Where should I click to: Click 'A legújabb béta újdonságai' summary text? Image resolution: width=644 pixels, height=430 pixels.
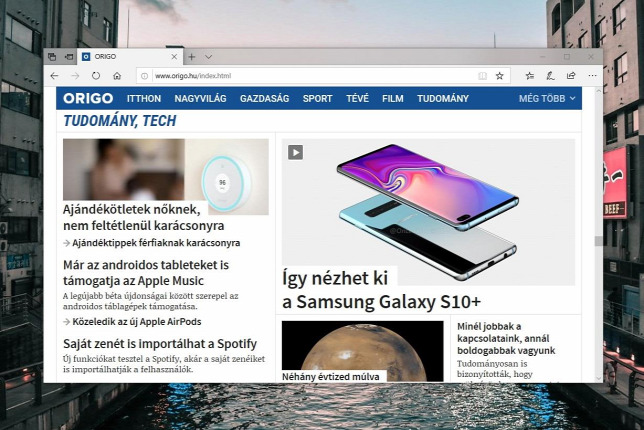[150, 301]
